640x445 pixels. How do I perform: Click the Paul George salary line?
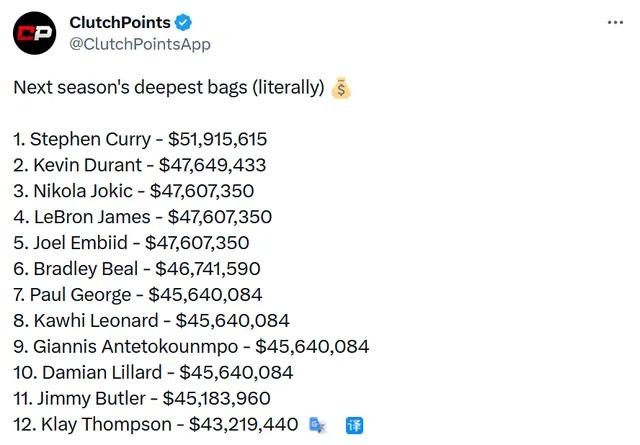coord(138,295)
